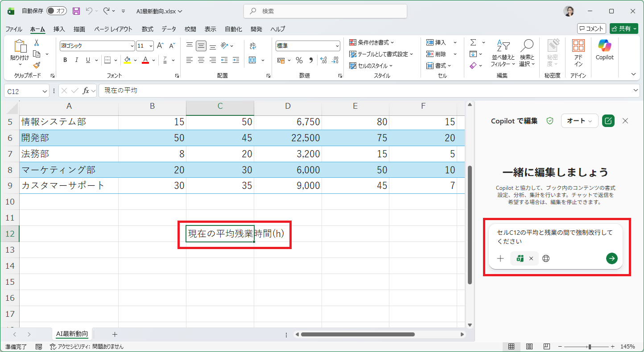Open the font name dropdown 游ゴシック
The image size is (644, 352).
tap(132, 46)
